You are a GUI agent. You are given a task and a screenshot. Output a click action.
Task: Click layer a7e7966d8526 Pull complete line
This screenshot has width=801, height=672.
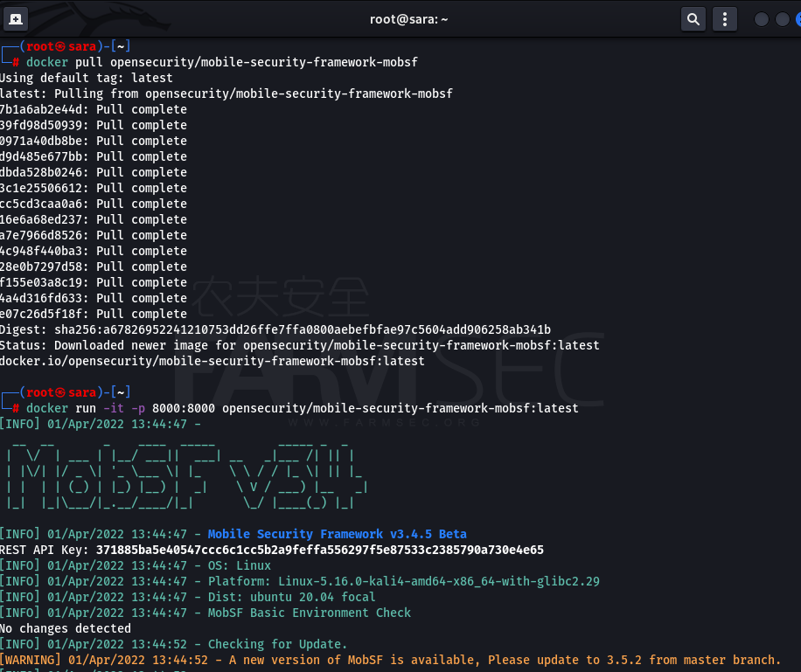click(x=94, y=235)
